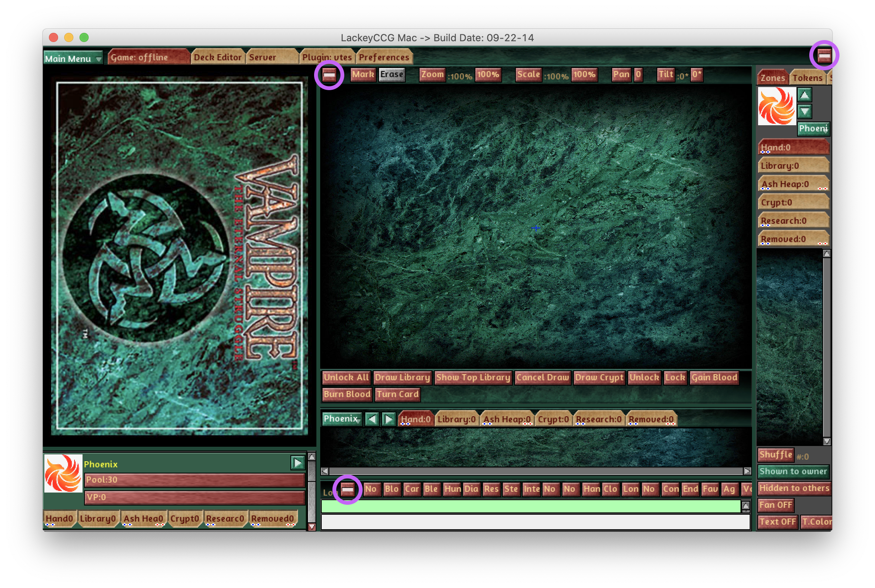
Task: Click the green play arrow beside the Phoenix name
Action: coord(298,463)
